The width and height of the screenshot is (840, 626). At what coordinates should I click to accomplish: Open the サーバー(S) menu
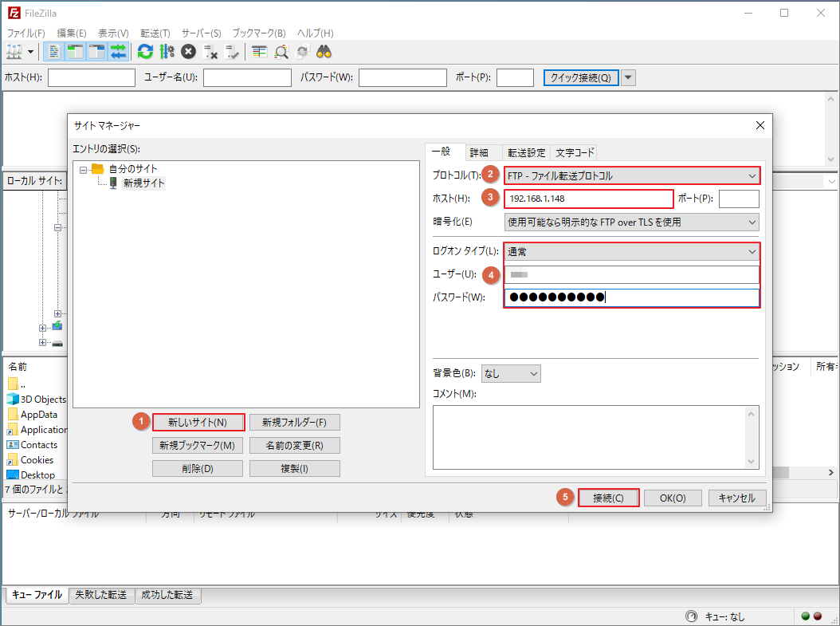(202, 33)
